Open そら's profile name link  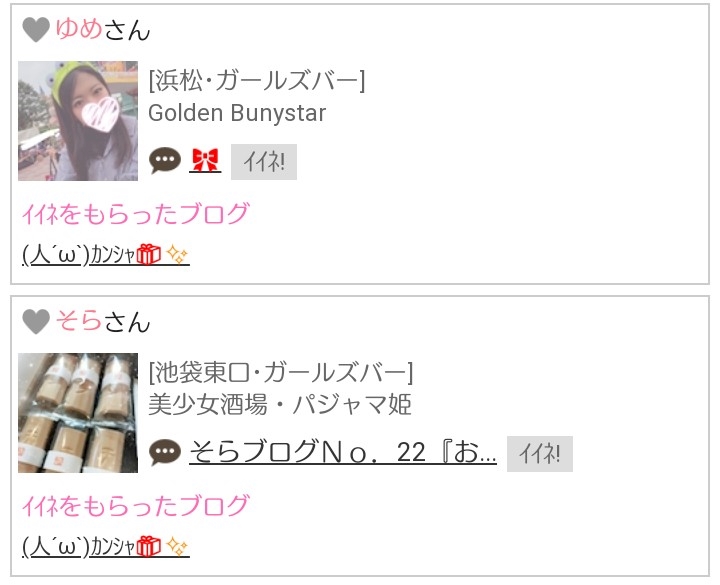[x=79, y=321]
